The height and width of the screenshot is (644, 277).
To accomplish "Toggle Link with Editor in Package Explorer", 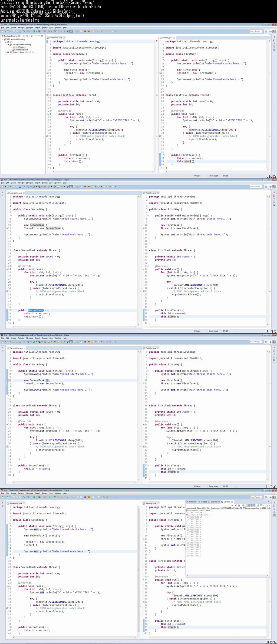I will [27, 36].
